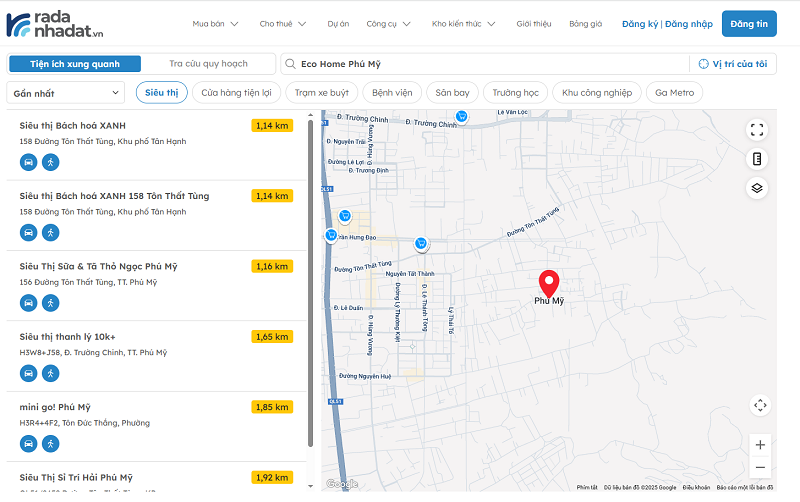Click car icon for Siêu thị thanh lý 10k+
The image size is (800, 502).
click(29, 373)
